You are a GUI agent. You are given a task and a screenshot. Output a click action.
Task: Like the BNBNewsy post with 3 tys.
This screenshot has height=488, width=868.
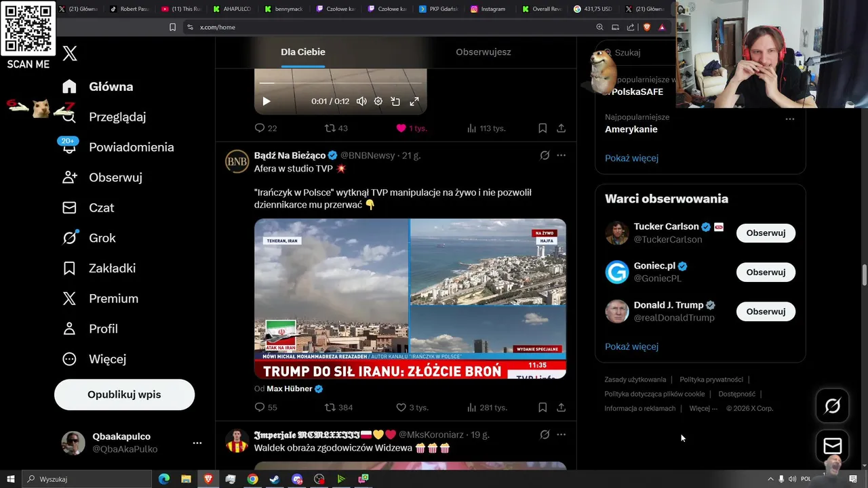(401, 407)
